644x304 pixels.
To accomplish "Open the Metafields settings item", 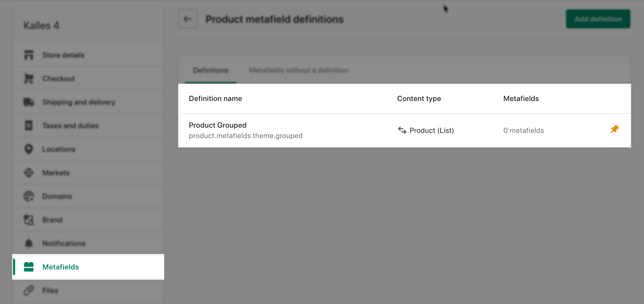I will coord(88,267).
